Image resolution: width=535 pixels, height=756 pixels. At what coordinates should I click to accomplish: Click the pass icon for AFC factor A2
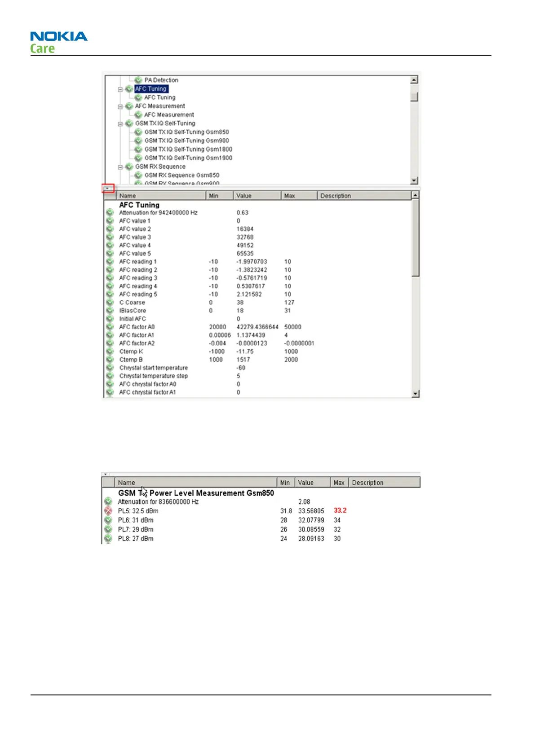[x=110, y=343]
